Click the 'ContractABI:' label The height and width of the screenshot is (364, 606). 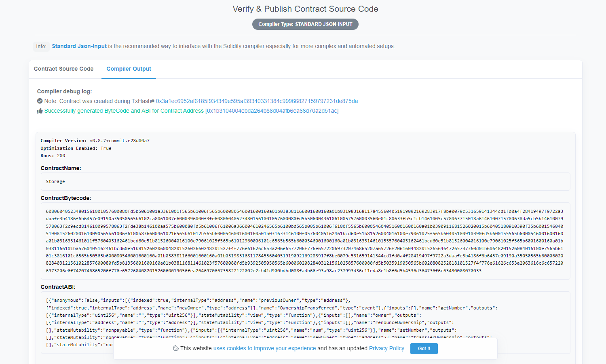(58, 287)
